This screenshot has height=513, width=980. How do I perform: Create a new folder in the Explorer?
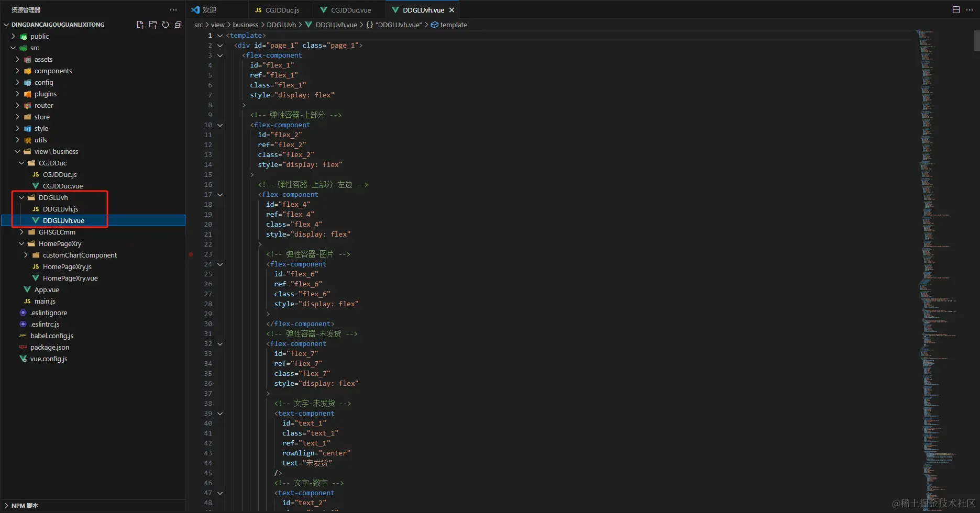click(153, 25)
